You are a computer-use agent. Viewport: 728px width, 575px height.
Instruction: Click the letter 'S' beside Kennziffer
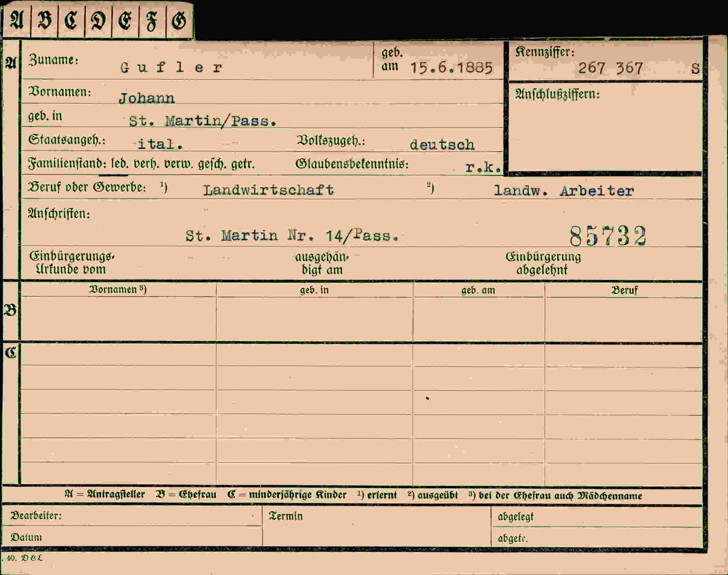(695, 69)
